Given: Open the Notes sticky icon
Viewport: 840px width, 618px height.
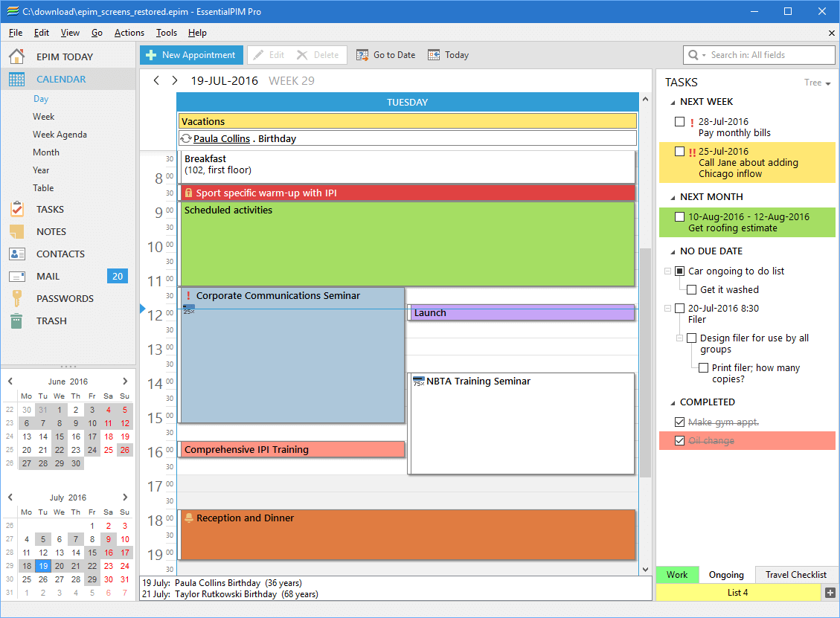Looking at the screenshot, I should click(x=17, y=231).
